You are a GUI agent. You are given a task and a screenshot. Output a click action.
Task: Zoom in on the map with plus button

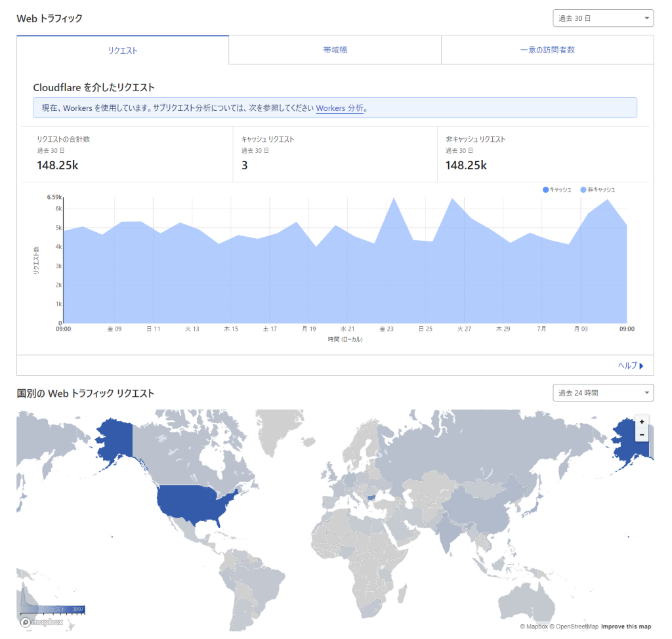642,422
